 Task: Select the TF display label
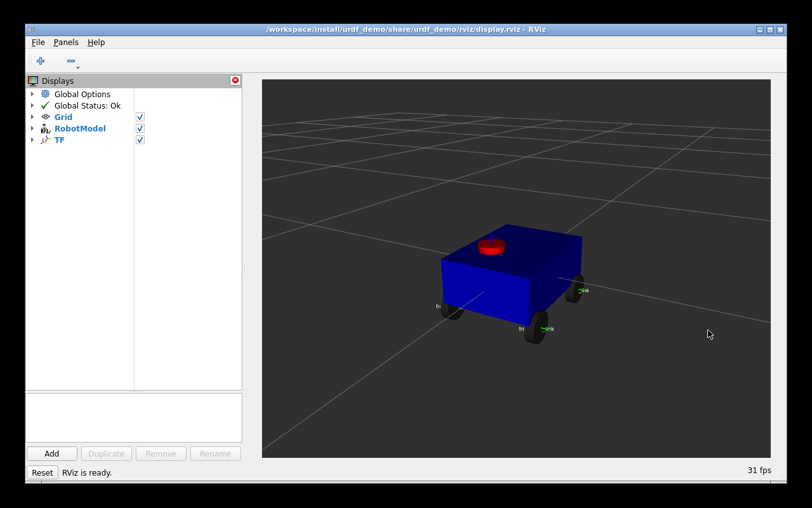point(60,140)
